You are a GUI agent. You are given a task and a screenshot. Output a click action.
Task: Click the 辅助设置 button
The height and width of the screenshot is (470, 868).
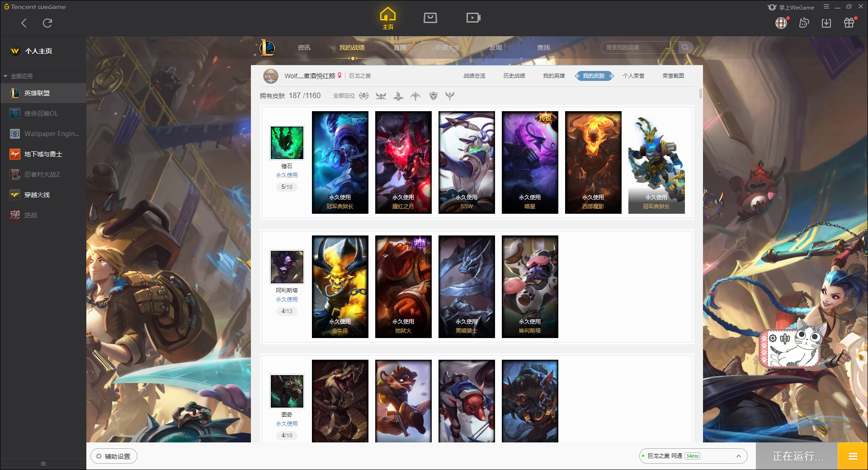tap(114, 456)
